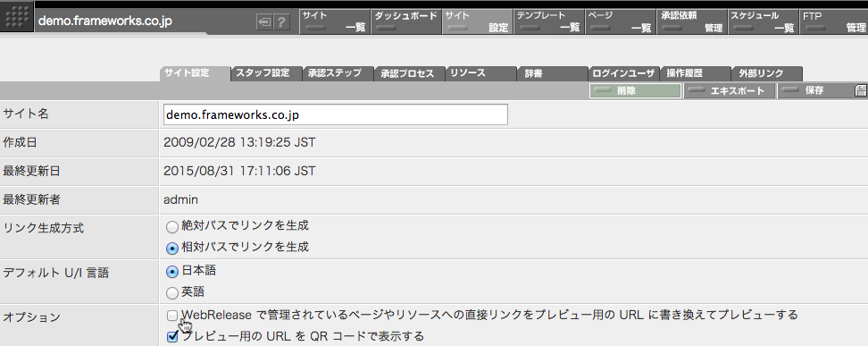
Task: Switch to the ログインユーザ tab
Action: coord(623,73)
